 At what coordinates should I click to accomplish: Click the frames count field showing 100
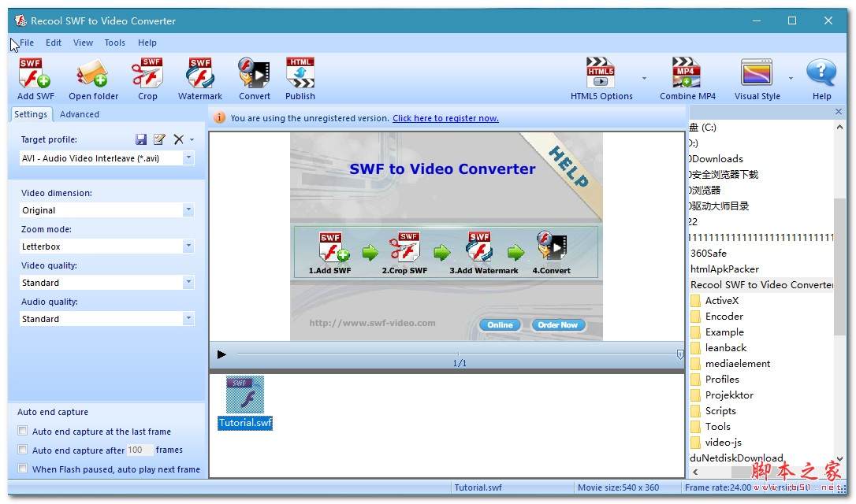[140, 450]
